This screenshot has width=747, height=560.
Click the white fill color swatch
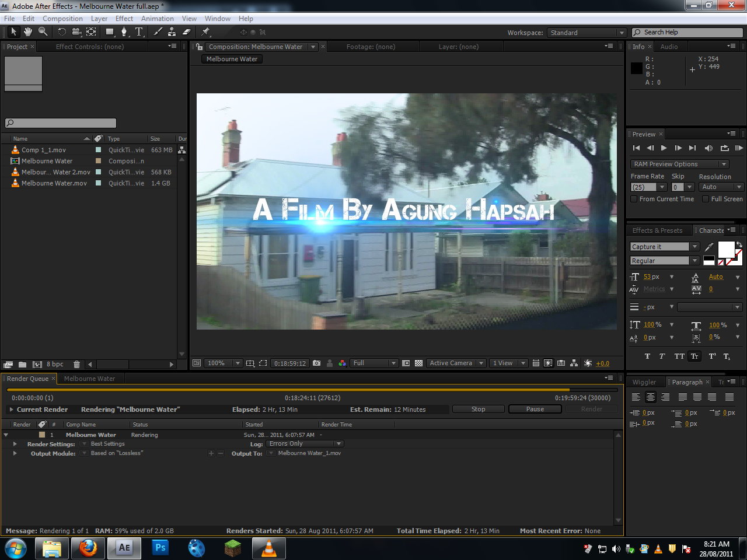click(x=726, y=250)
